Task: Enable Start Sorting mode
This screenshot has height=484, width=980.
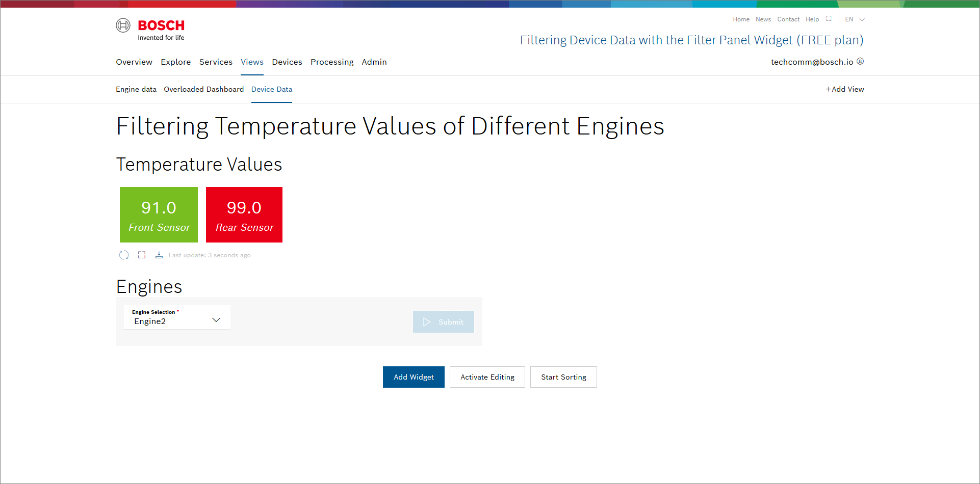Action: coord(563,377)
